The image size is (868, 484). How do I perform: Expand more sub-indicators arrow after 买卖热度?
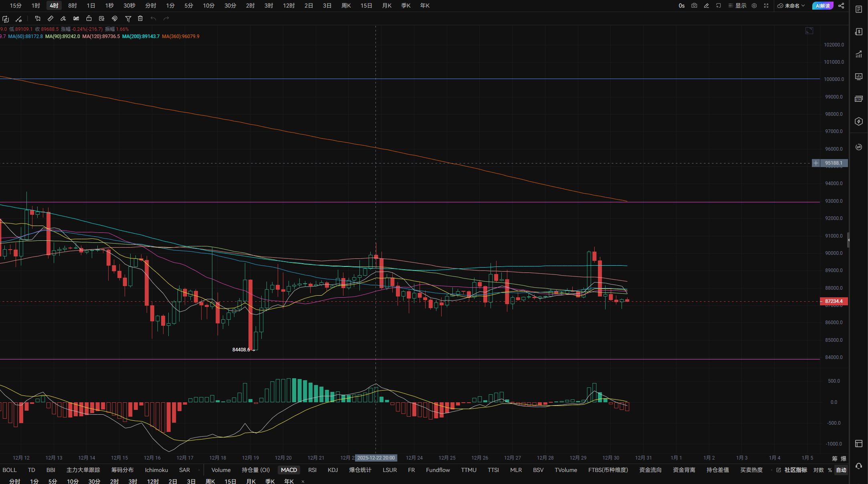pos(771,470)
